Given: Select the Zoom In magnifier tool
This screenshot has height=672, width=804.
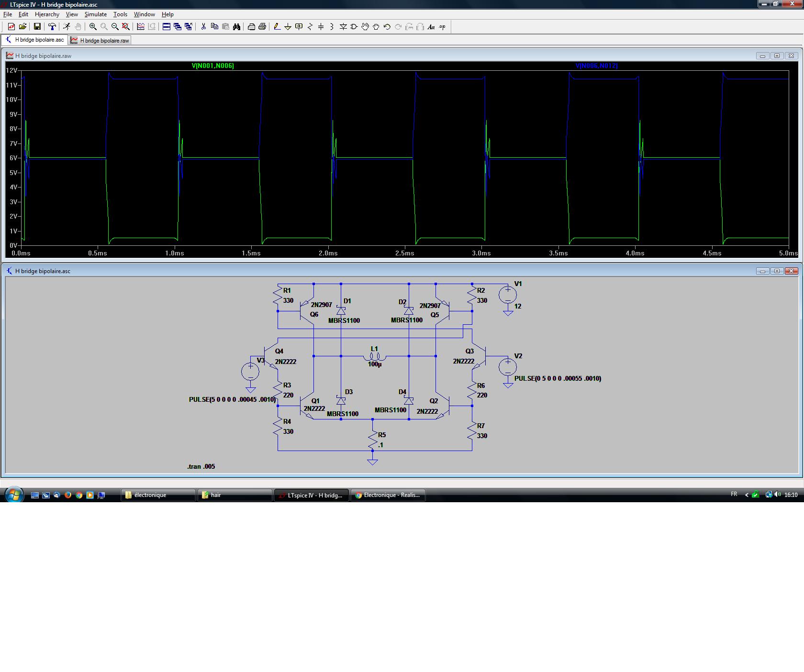Looking at the screenshot, I should click(93, 27).
